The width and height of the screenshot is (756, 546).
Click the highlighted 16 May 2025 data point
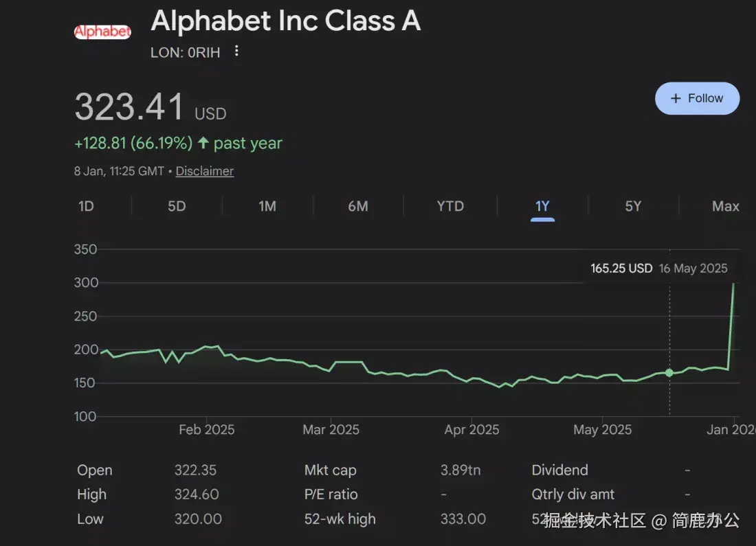669,372
